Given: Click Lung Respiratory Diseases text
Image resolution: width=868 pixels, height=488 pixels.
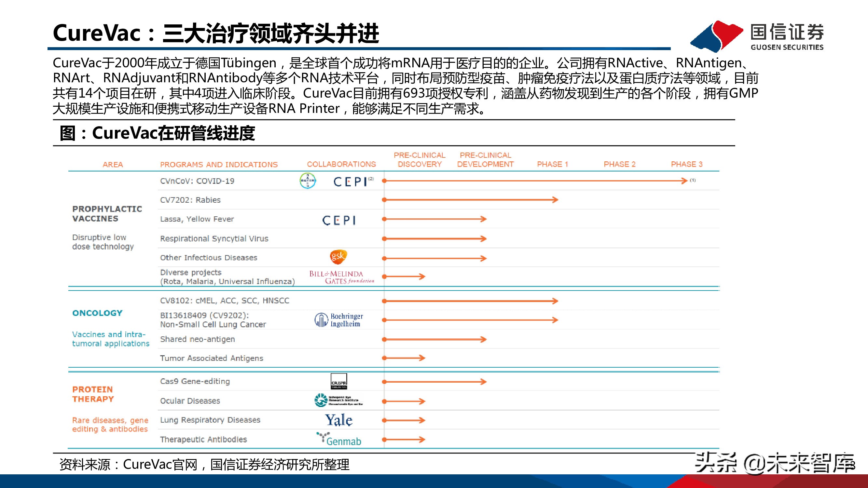Looking at the screenshot, I should pos(210,420).
